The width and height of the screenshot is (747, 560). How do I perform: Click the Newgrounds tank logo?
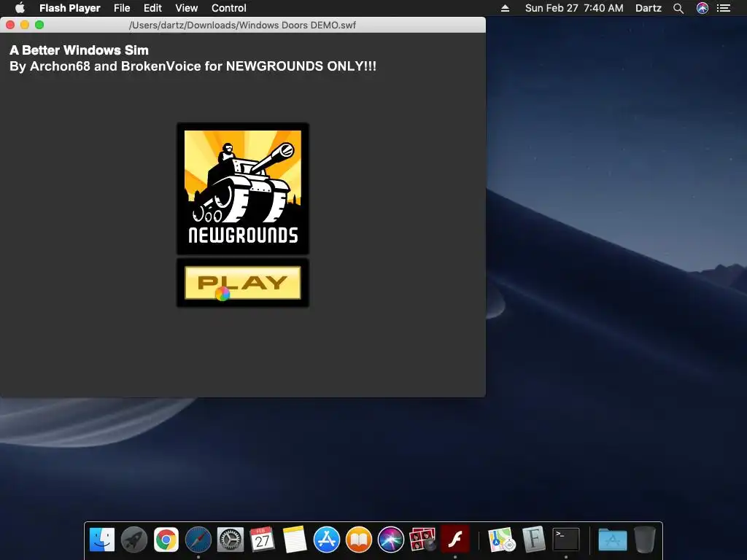(242, 189)
